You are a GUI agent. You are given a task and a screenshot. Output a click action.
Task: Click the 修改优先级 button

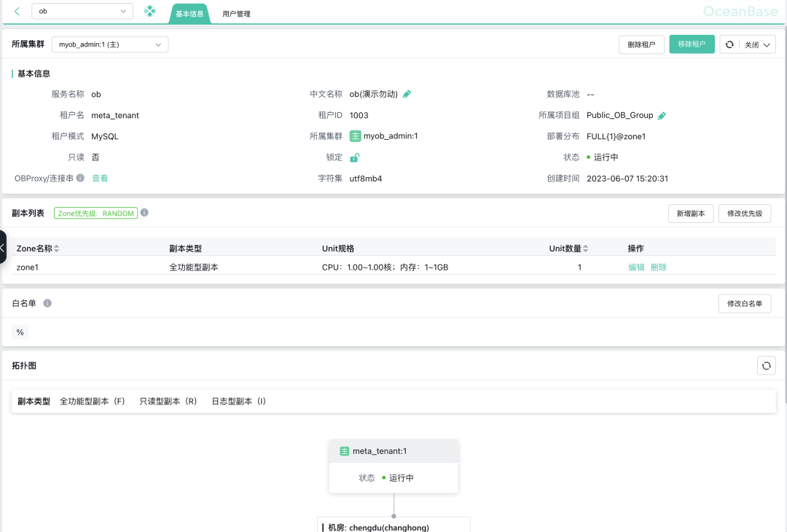point(745,214)
